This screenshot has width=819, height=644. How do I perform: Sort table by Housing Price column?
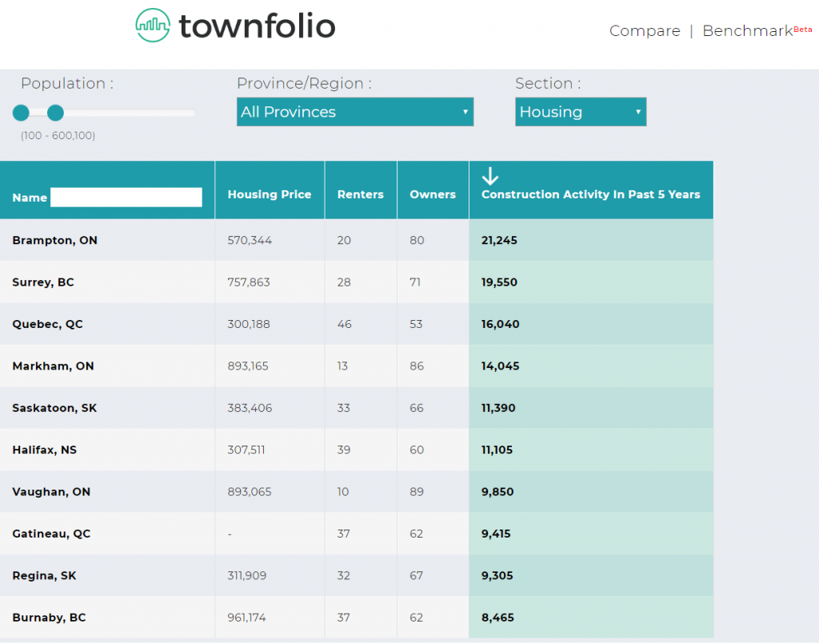click(269, 194)
